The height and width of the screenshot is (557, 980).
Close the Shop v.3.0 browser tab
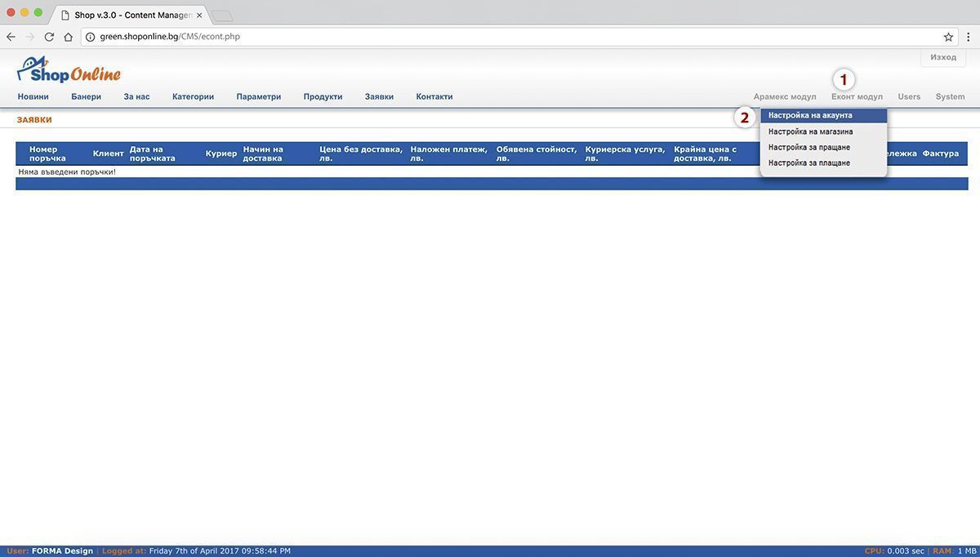coord(199,16)
